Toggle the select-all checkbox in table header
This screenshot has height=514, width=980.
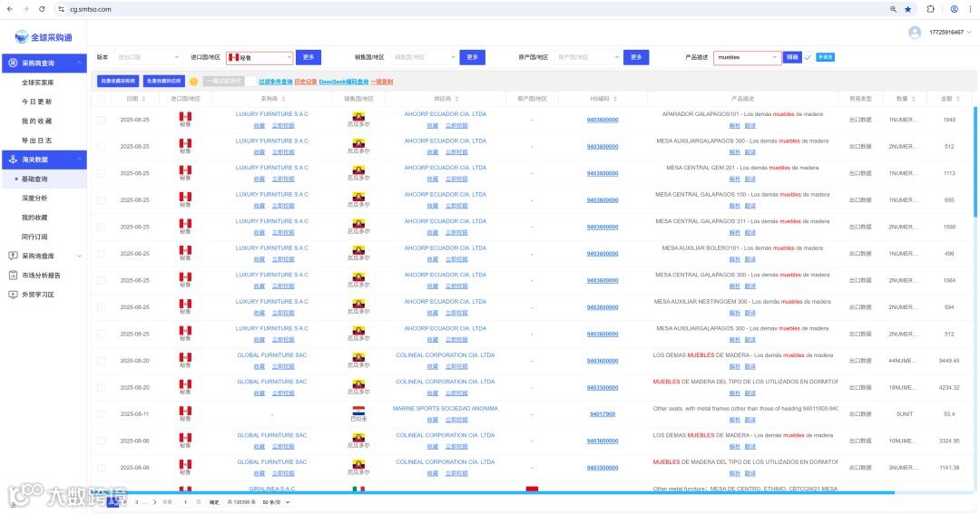tap(102, 99)
